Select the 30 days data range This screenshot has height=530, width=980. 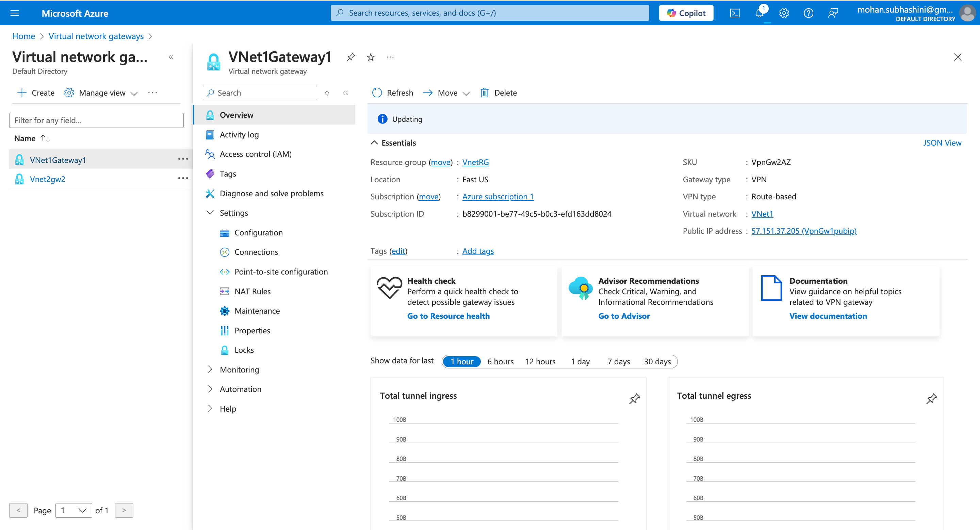[x=657, y=361]
